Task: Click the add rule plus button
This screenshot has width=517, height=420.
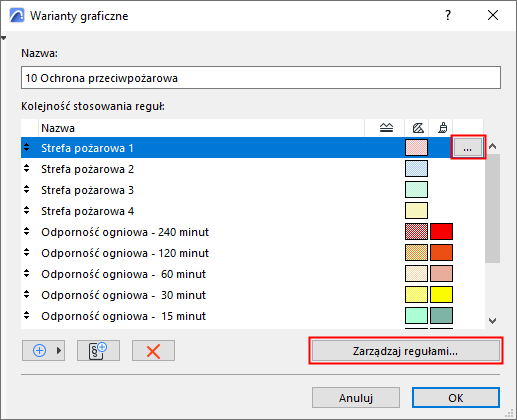Action: point(39,350)
